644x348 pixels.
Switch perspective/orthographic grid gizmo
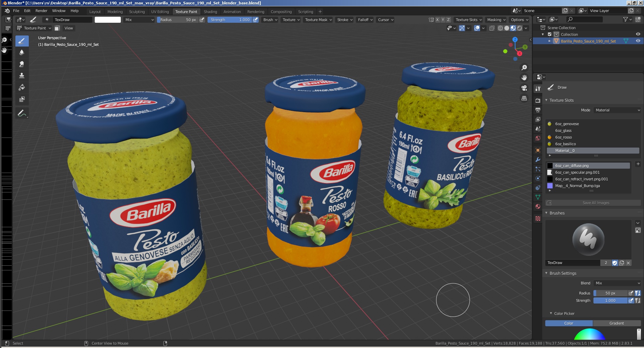point(524,98)
